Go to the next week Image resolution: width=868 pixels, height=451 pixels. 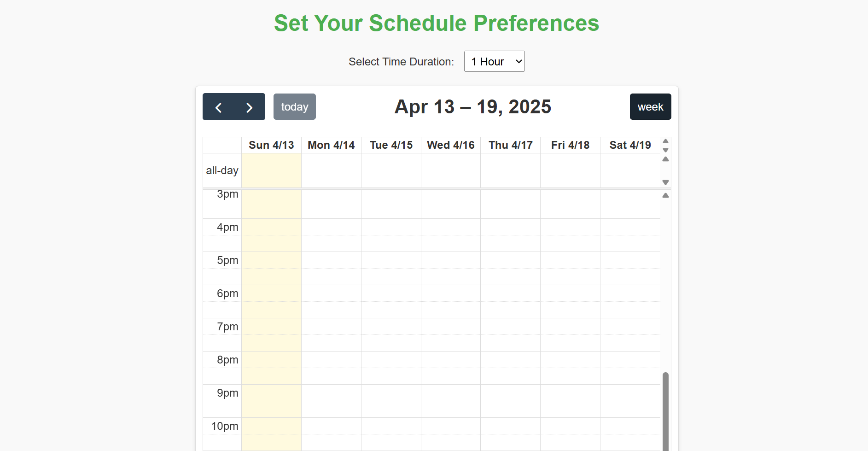249,107
